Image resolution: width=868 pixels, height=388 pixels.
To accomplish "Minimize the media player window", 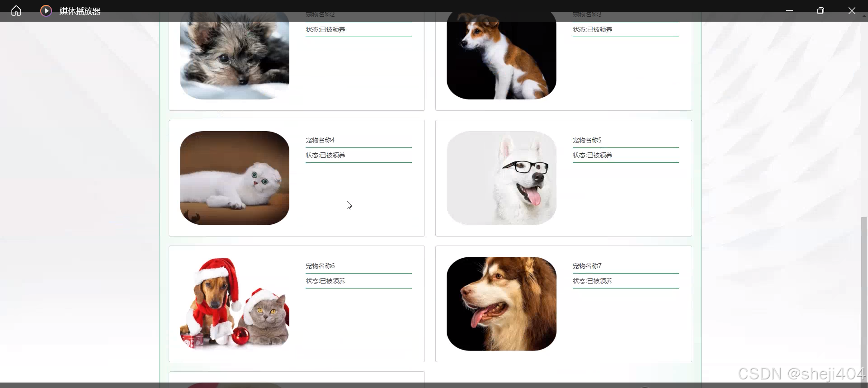I will pyautogui.click(x=789, y=11).
